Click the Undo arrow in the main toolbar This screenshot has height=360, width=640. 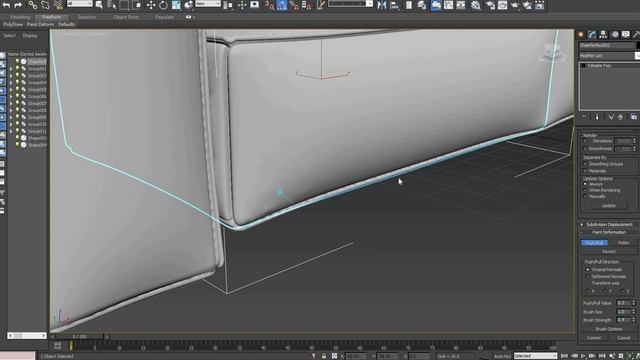coord(6,5)
